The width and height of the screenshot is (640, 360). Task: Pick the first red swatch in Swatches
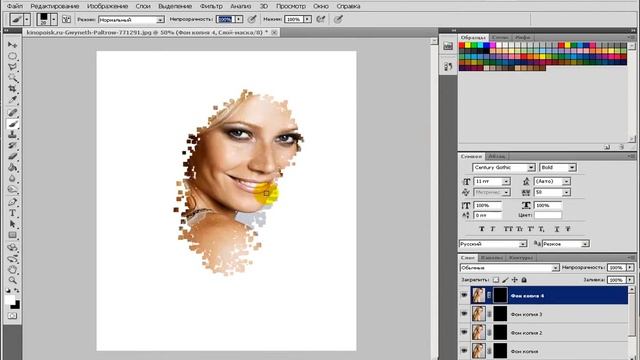[462, 45]
